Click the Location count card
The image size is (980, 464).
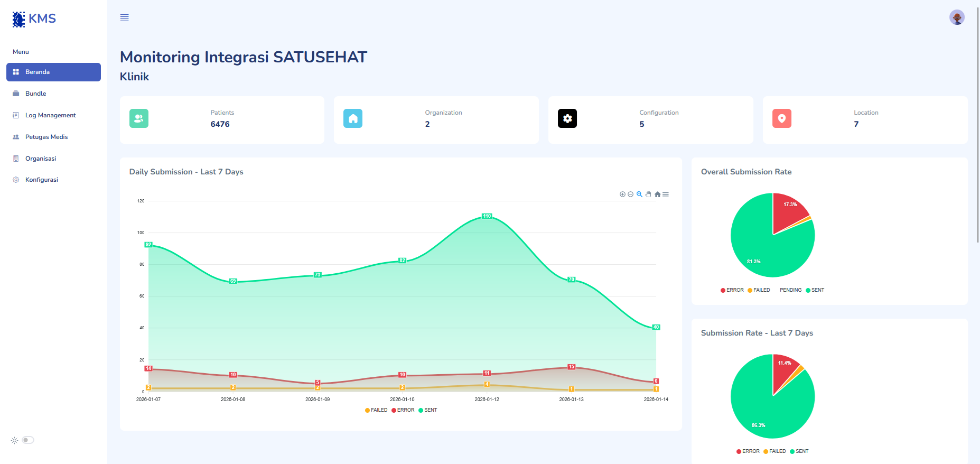[x=865, y=120]
